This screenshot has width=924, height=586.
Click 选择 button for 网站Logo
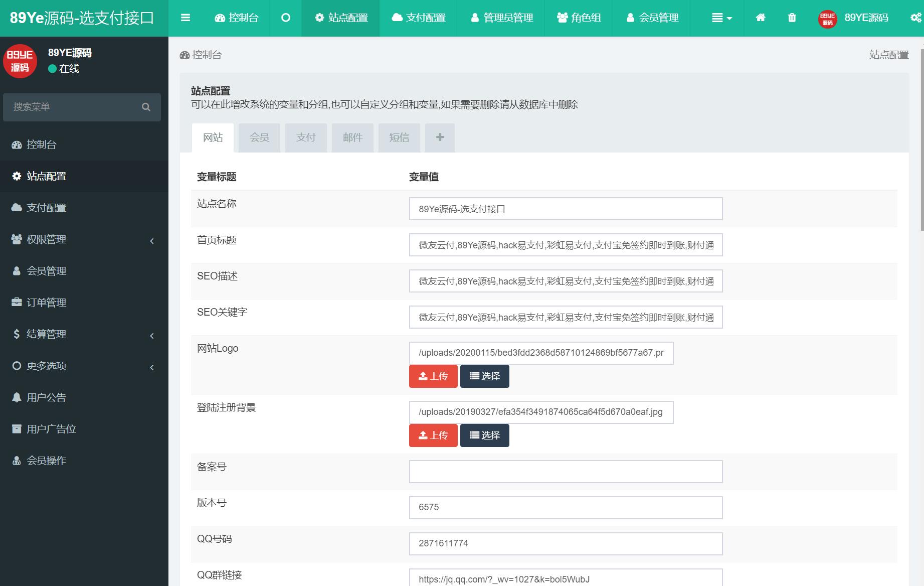pos(485,376)
